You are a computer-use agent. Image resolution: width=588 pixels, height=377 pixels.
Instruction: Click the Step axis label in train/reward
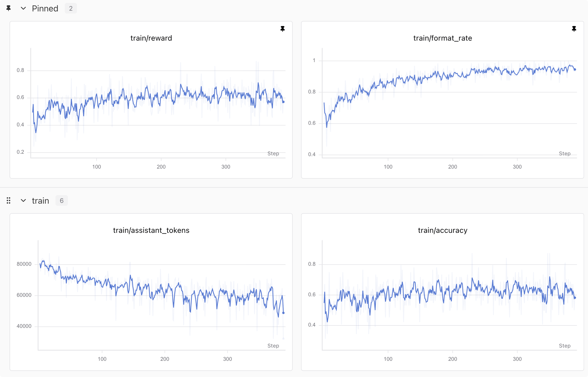coord(273,153)
